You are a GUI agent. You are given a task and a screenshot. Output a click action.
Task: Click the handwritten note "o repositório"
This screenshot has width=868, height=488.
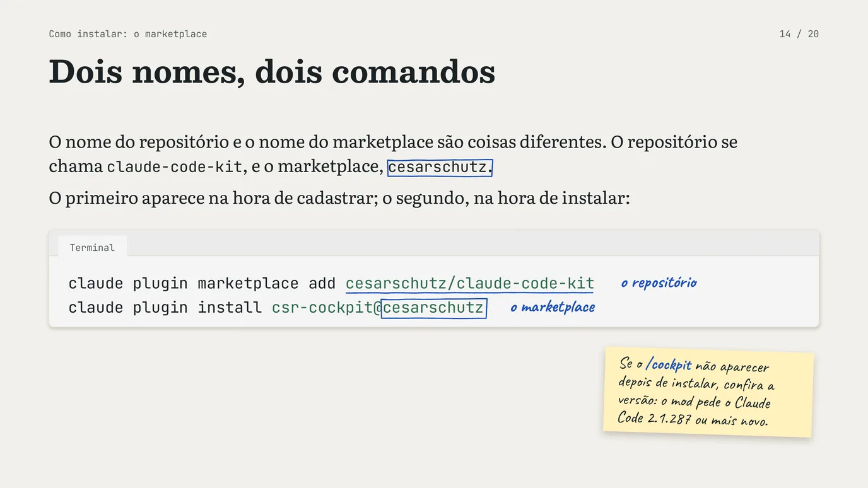tap(659, 282)
